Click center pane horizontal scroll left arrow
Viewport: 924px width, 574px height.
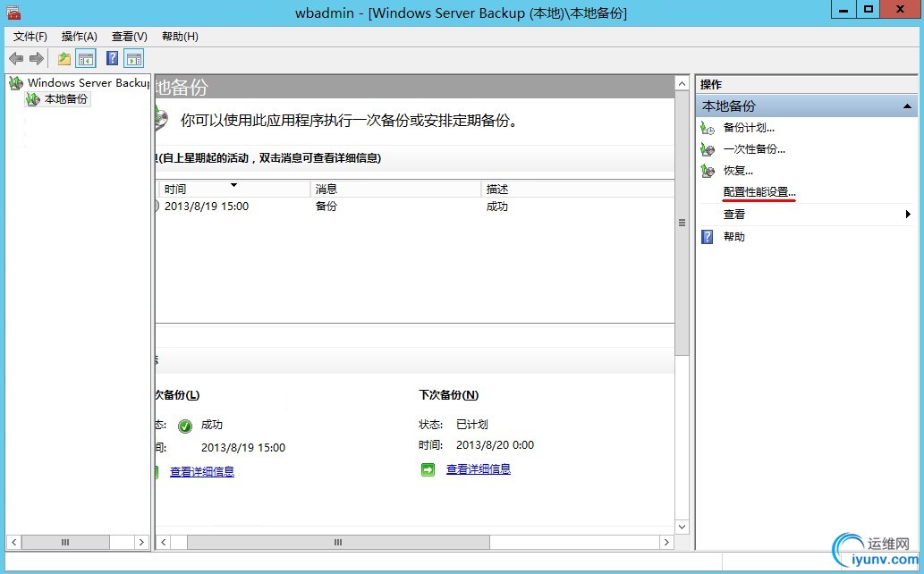[163, 542]
